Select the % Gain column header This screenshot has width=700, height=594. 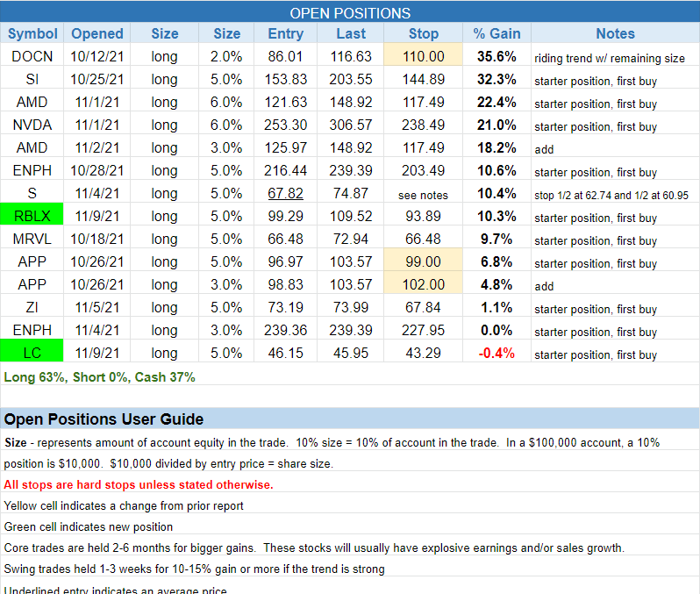pos(496,33)
